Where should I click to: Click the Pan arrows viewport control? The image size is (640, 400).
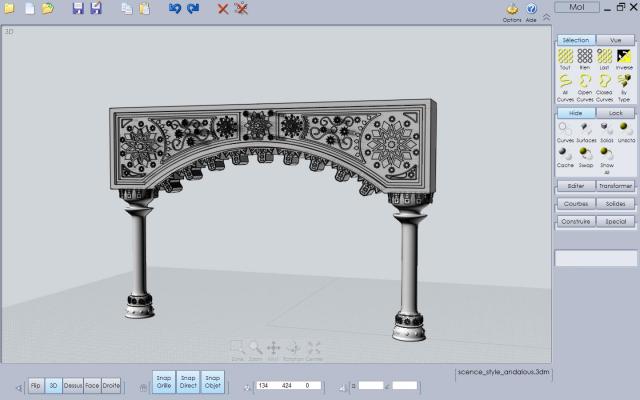273,351
